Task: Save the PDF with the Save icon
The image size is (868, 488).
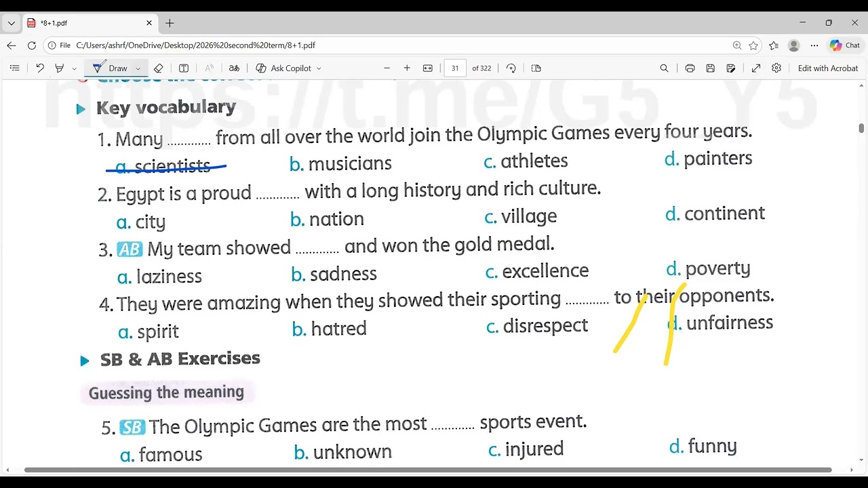Action: [x=711, y=68]
